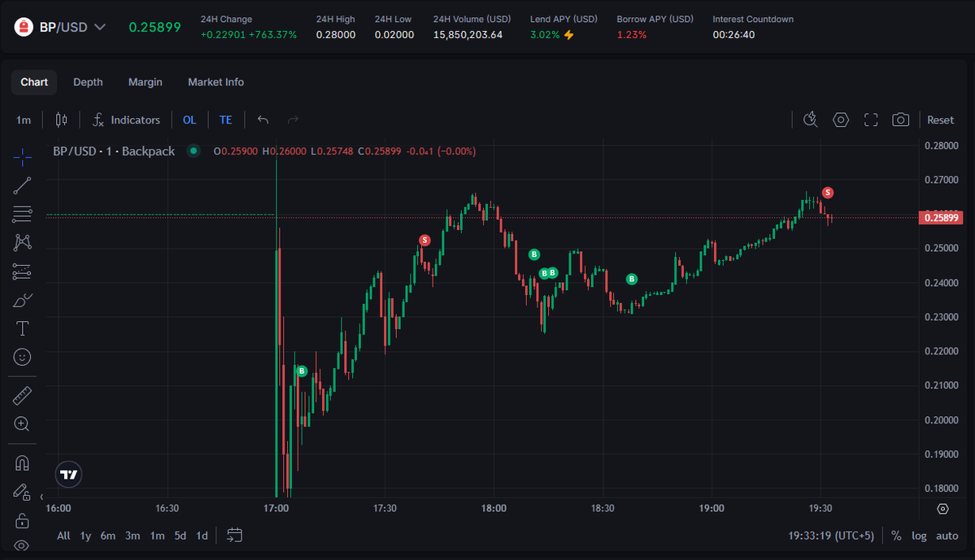Open the candlestick chart type selector

click(x=61, y=120)
